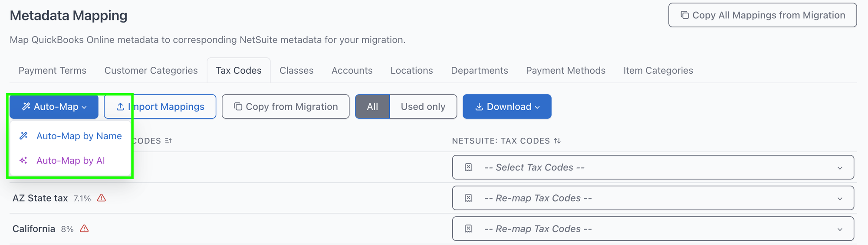The width and height of the screenshot is (868, 245).
Task: Open the Locations tab
Action: coord(412,71)
